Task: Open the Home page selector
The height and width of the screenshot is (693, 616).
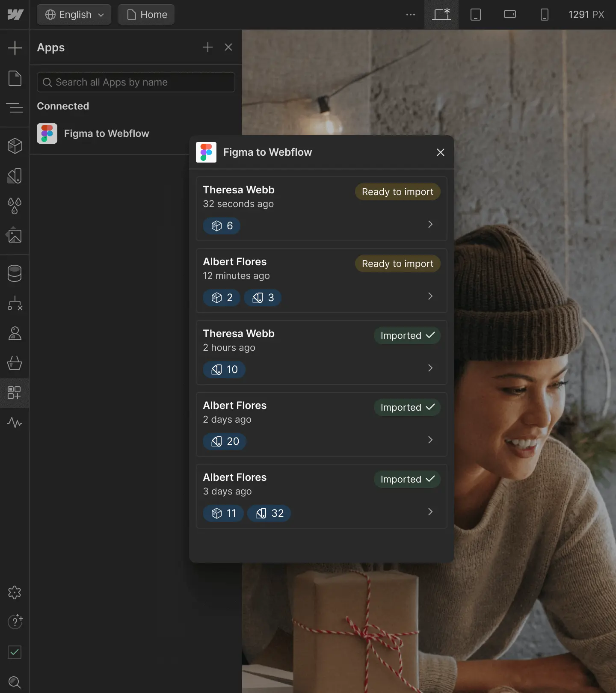Action: pyautogui.click(x=147, y=15)
